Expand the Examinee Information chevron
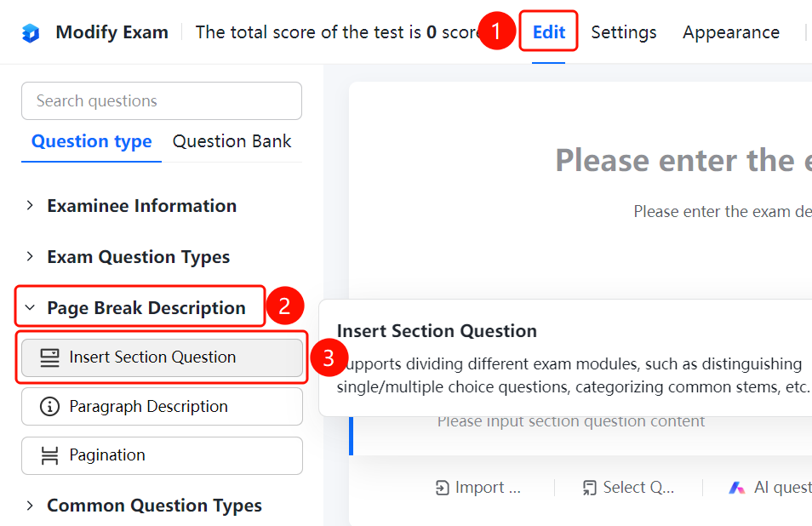812x526 pixels. click(30, 205)
